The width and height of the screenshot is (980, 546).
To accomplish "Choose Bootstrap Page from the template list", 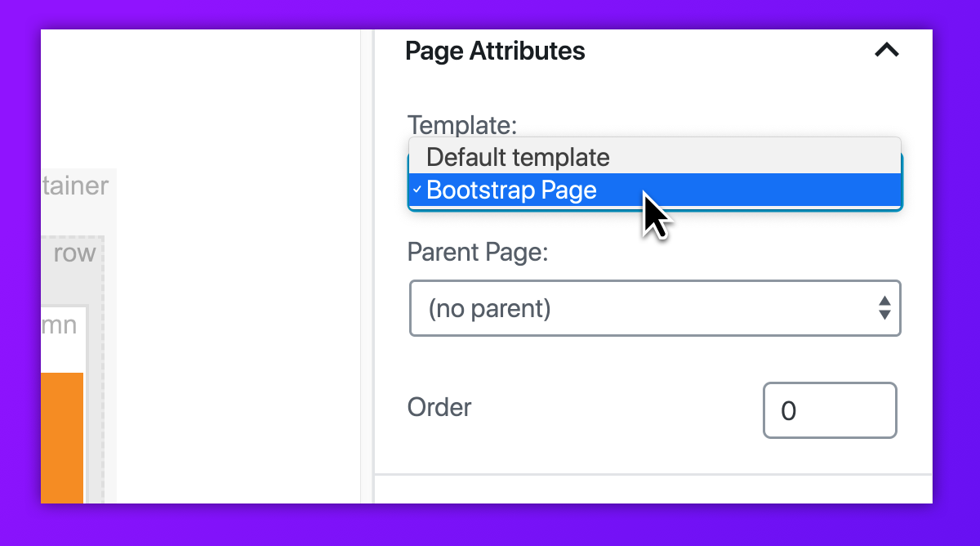I will (511, 190).
